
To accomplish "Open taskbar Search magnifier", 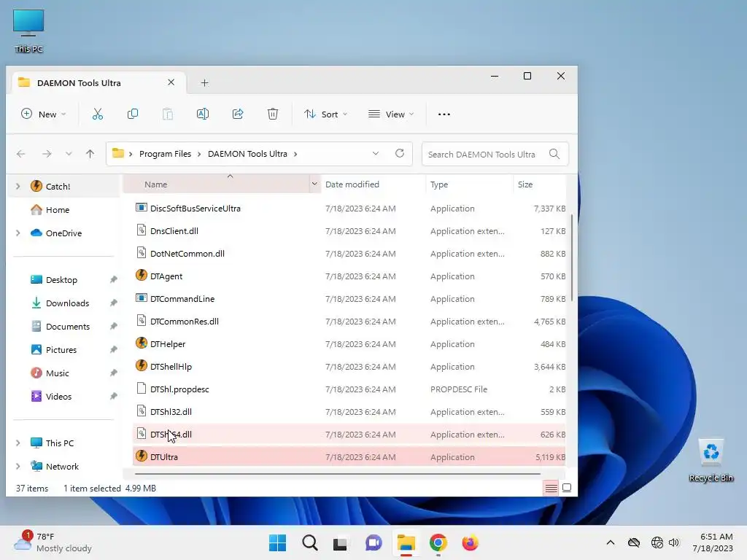I will click(309, 542).
